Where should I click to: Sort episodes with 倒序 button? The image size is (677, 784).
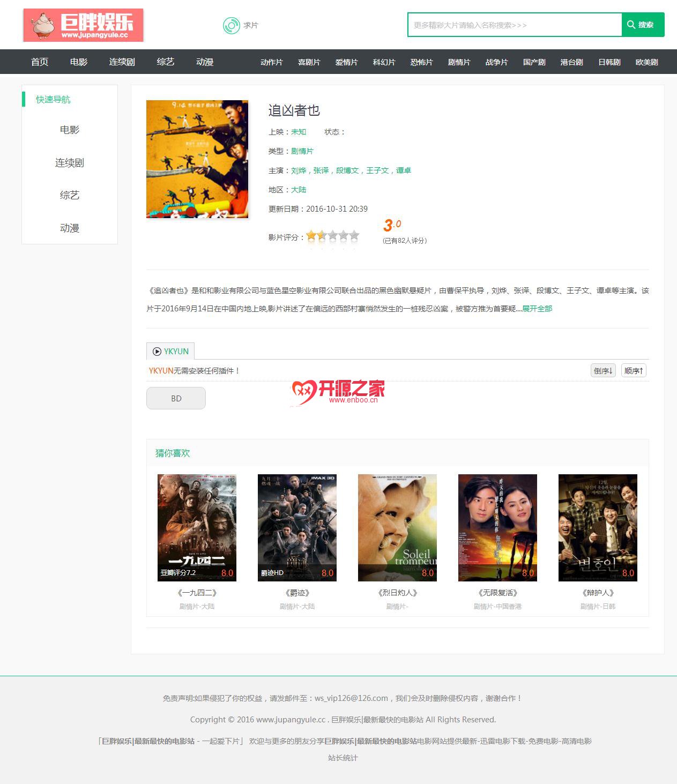click(603, 371)
